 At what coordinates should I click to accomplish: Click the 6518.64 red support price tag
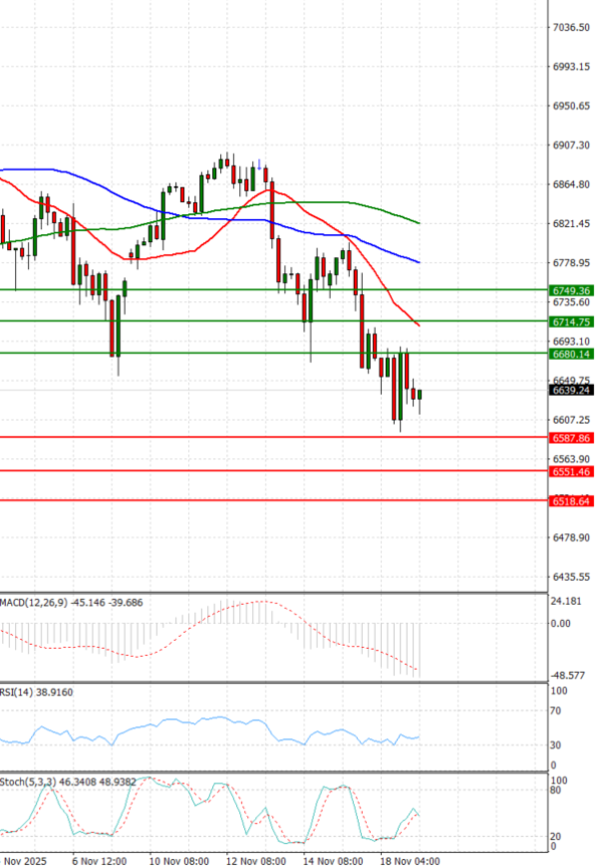coord(570,501)
